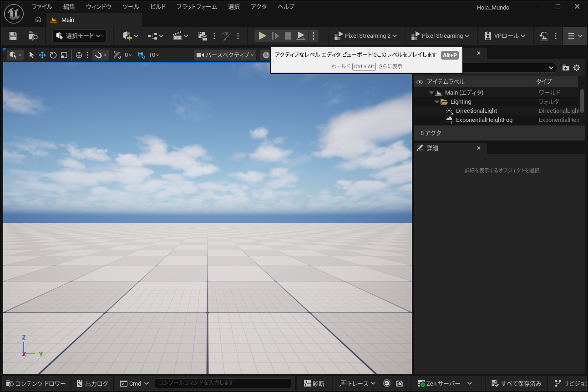Click the stop play session button
Screen dimensions: 588x392
tap(288, 36)
